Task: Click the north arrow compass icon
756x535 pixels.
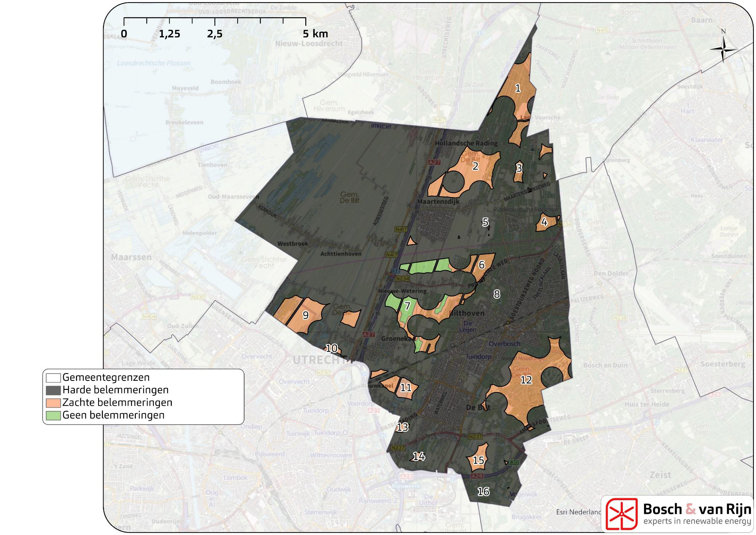Action: coord(723,50)
